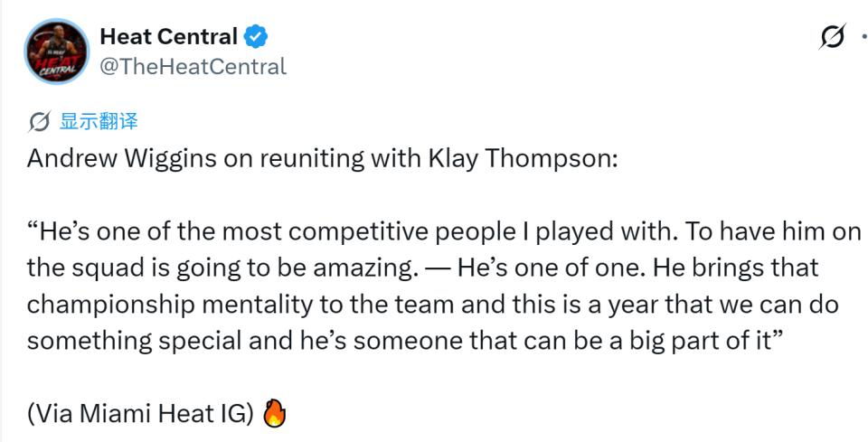Click the line starting 'the squad is going'
868x442 pixels.
point(423,268)
